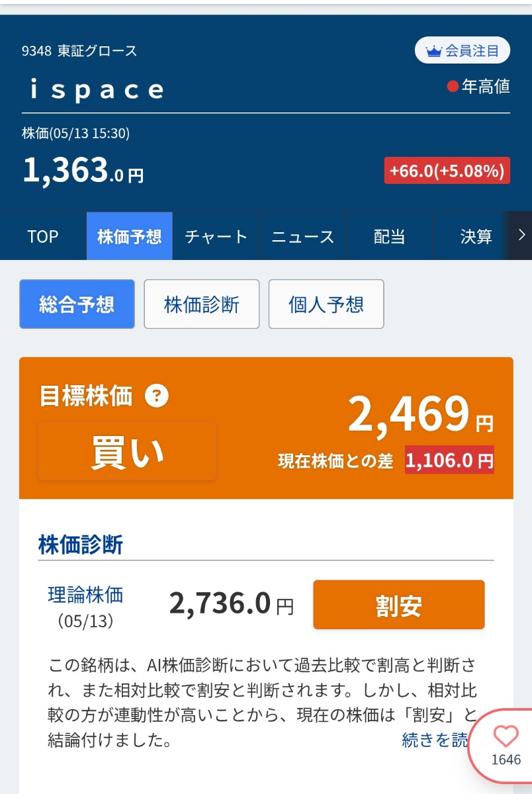The width and height of the screenshot is (532, 794).
Task: Select the 総合予想 toggle button
Action: 77,304
